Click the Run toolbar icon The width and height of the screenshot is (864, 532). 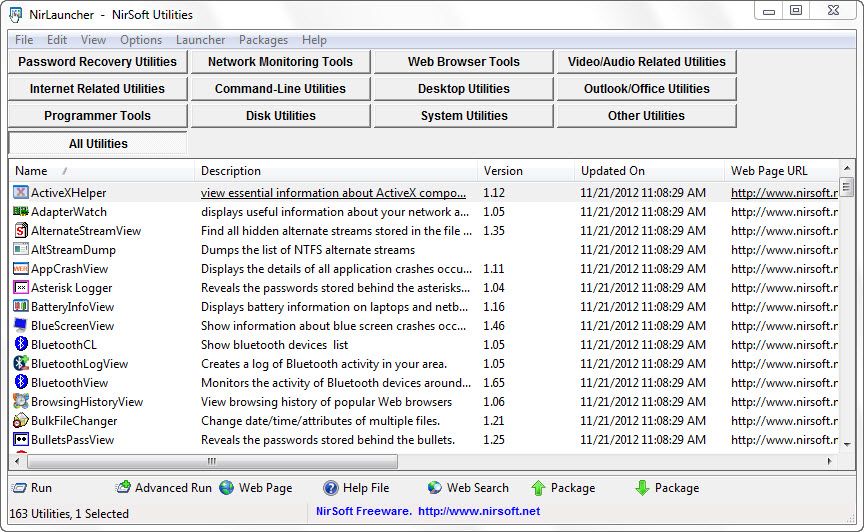tap(19, 488)
